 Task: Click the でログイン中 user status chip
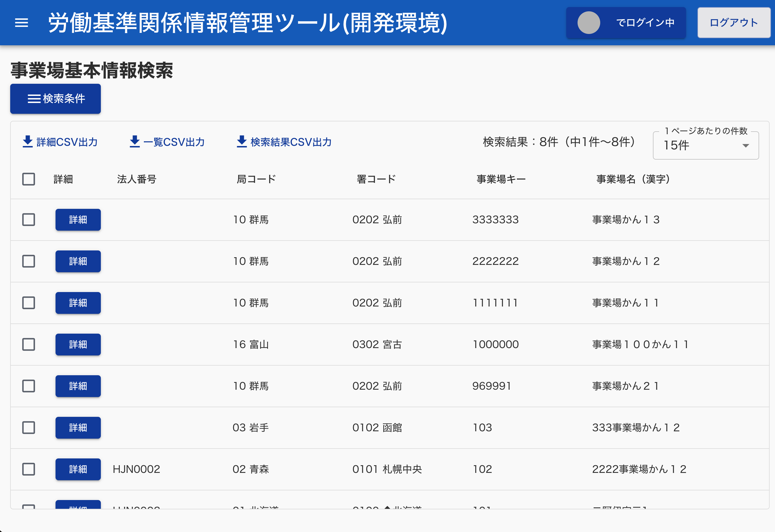[644, 23]
